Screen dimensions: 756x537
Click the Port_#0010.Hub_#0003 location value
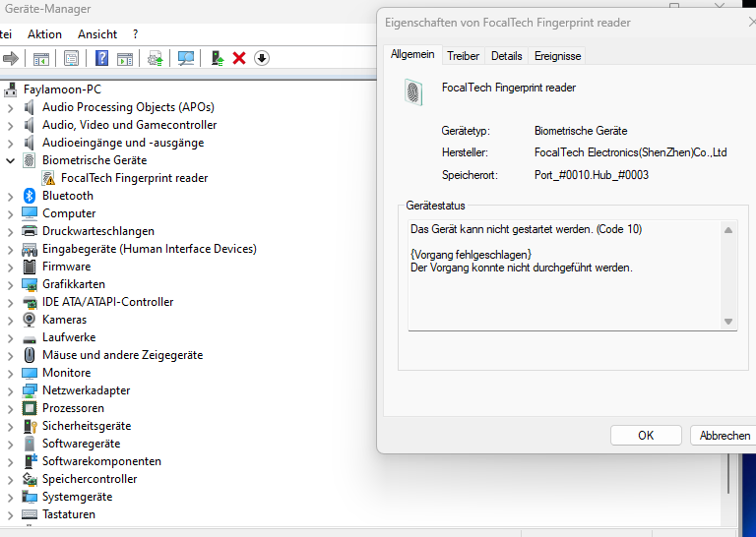pos(591,175)
